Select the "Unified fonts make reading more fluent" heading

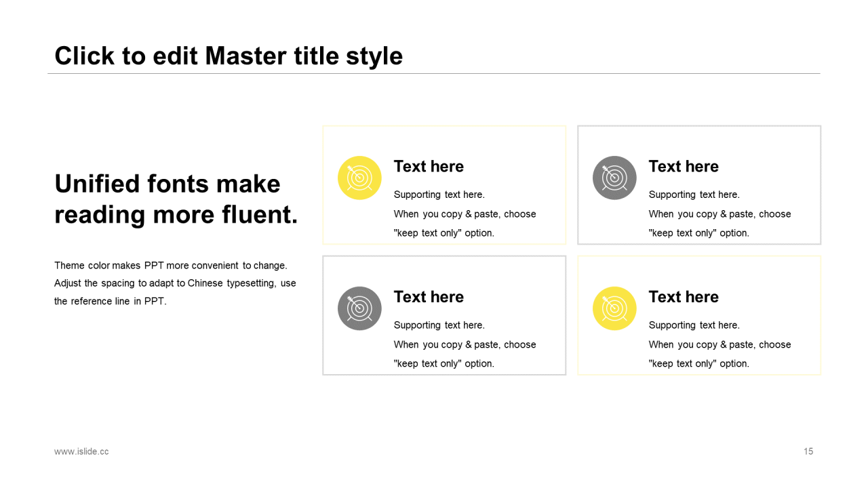176,199
